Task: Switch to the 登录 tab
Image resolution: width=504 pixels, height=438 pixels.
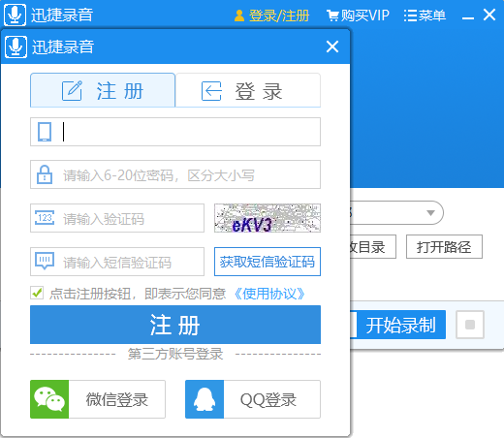Action: (x=248, y=90)
